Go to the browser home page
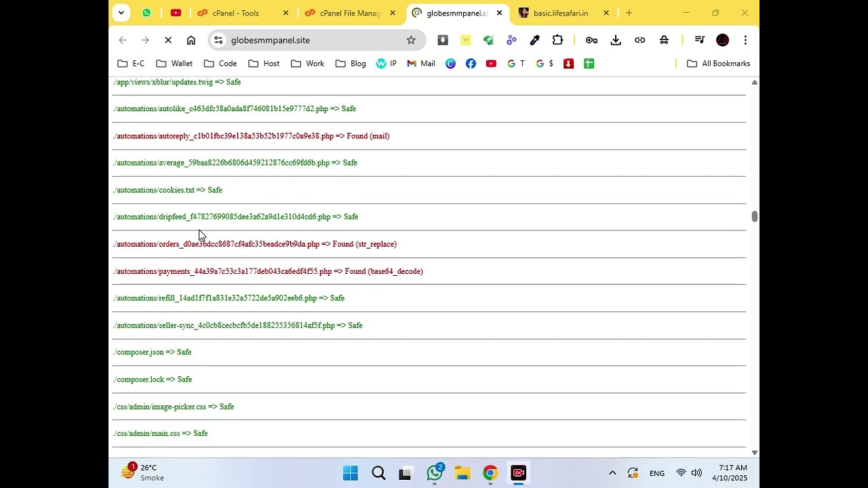This screenshot has width=868, height=488. tap(191, 40)
